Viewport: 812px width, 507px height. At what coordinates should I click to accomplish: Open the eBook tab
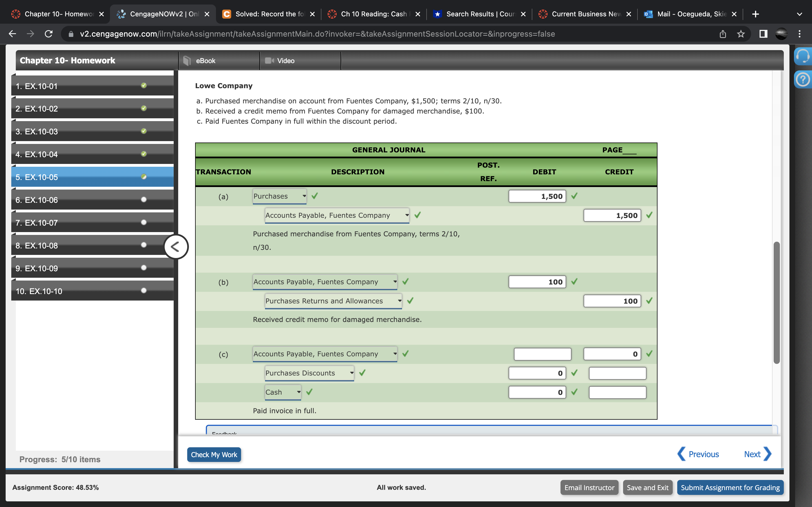(x=219, y=61)
